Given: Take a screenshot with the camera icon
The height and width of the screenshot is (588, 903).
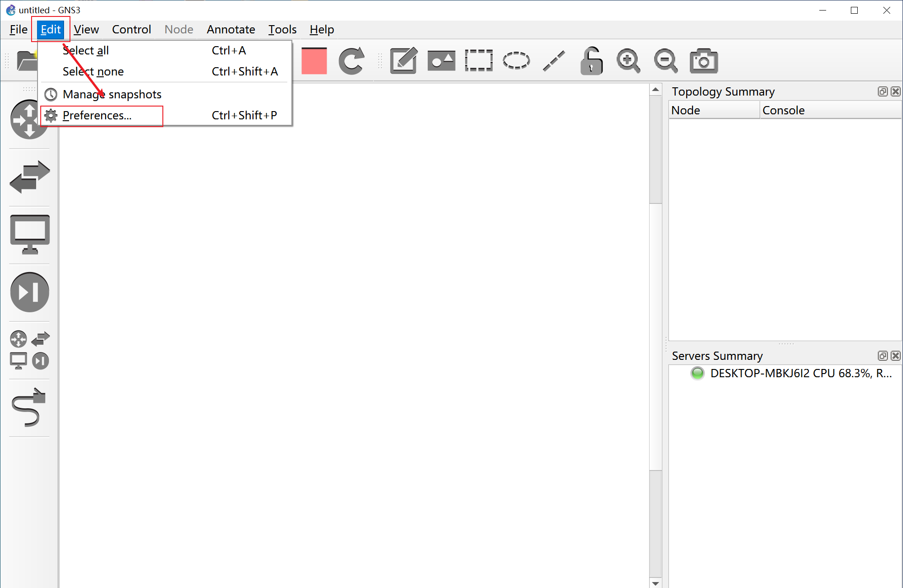Looking at the screenshot, I should 704,61.
